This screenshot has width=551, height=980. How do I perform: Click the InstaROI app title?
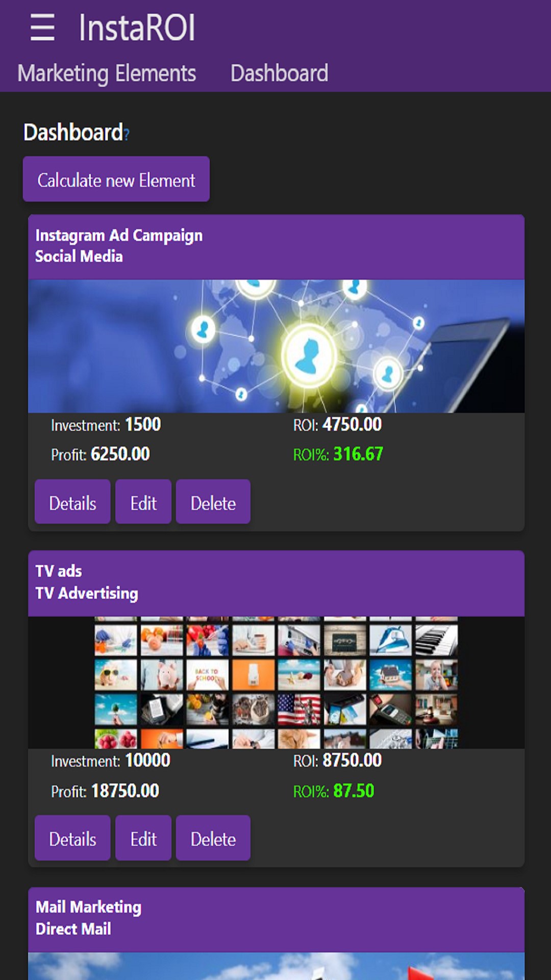tap(137, 28)
